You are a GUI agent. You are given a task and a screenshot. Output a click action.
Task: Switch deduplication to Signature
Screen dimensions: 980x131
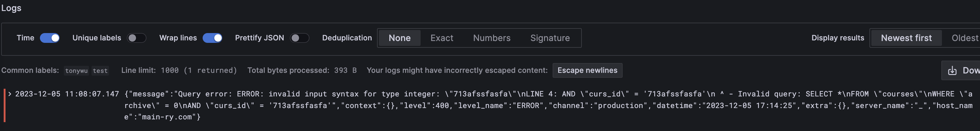click(550, 38)
